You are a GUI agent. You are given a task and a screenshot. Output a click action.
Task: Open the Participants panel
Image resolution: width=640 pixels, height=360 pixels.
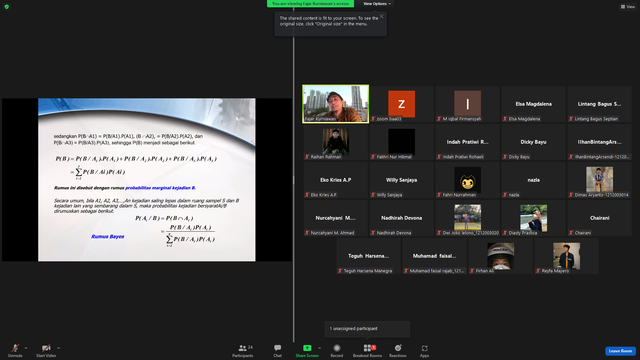pyautogui.click(x=243, y=350)
